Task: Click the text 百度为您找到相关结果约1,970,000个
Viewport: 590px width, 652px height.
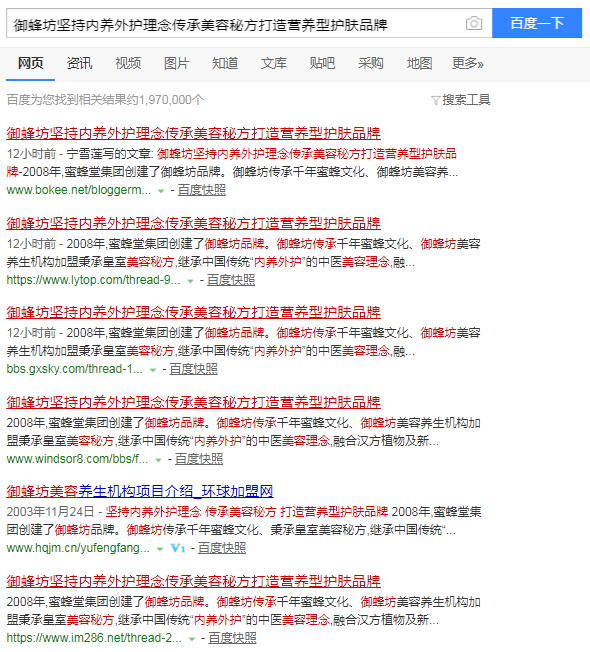Action: [x=105, y=100]
